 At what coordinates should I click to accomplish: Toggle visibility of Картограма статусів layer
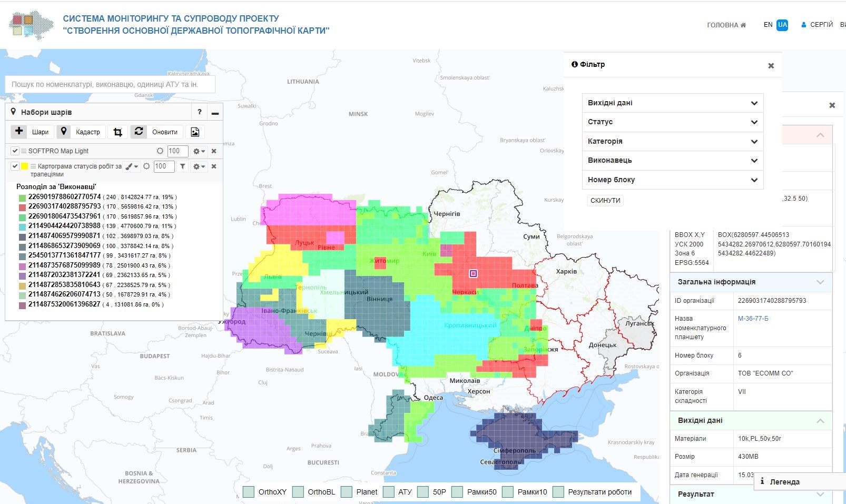click(x=15, y=166)
